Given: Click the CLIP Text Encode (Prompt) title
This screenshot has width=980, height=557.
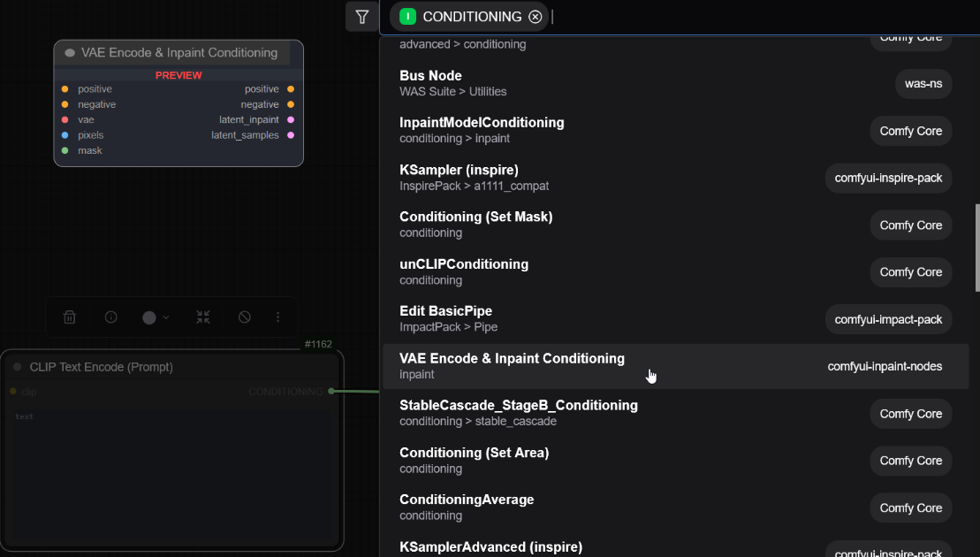Looking at the screenshot, I should [x=102, y=367].
